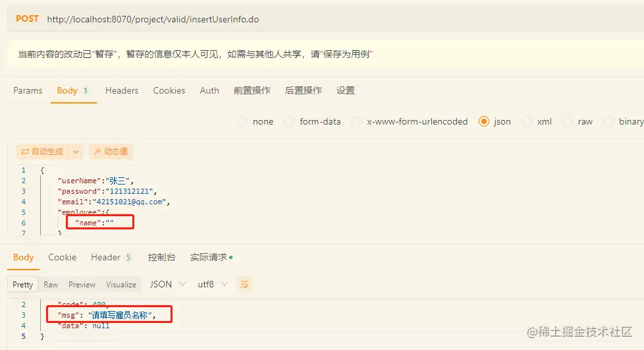Open the Auth tab
This screenshot has height=350, width=644.
[x=209, y=90]
